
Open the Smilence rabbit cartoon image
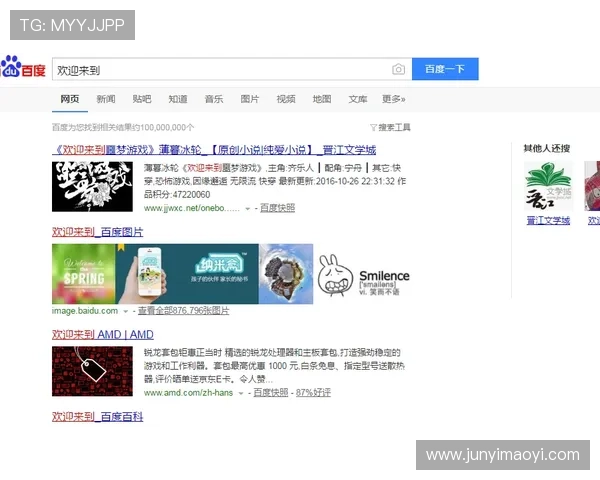[x=363, y=276]
